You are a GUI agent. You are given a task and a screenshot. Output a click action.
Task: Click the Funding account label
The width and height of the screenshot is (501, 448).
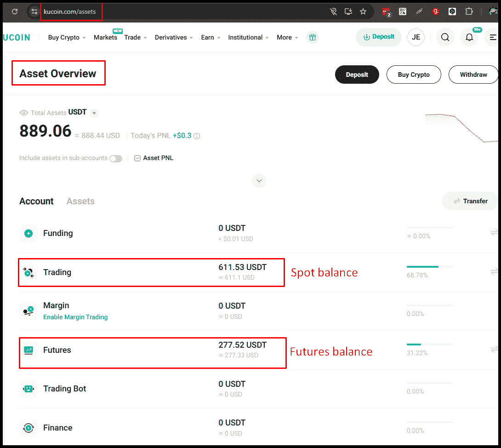click(58, 233)
